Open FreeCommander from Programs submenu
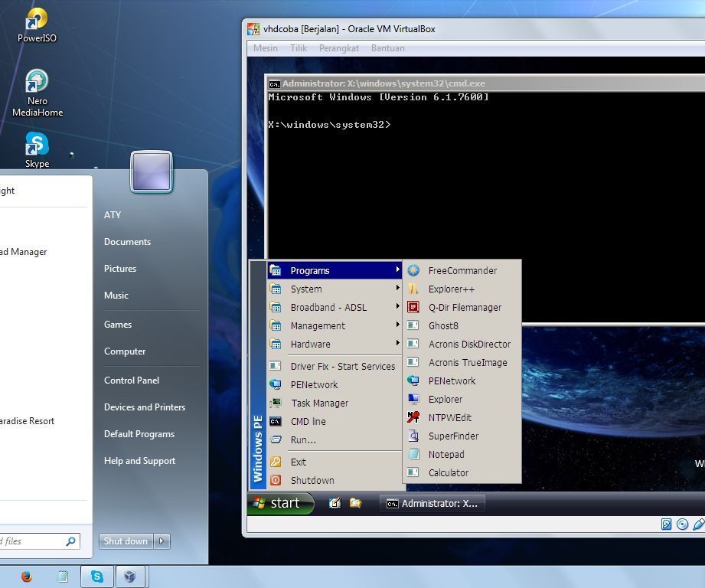The height and width of the screenshot is (588, 705). point(462,270)
